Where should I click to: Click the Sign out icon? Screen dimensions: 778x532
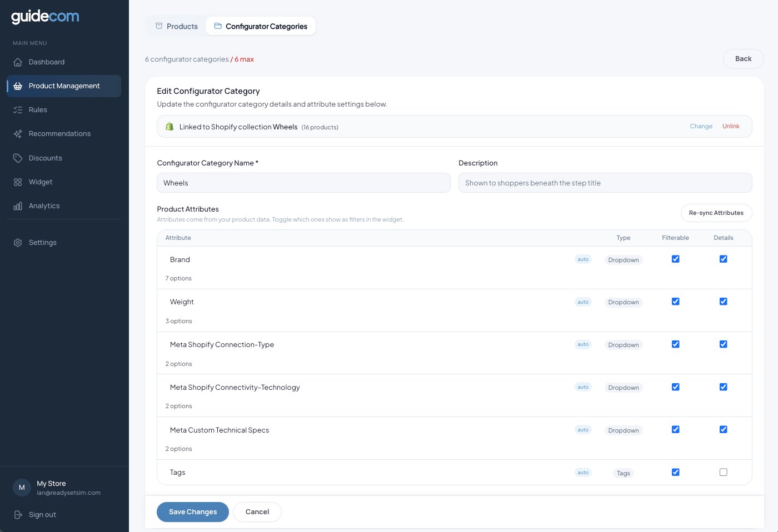coord(17,514)
